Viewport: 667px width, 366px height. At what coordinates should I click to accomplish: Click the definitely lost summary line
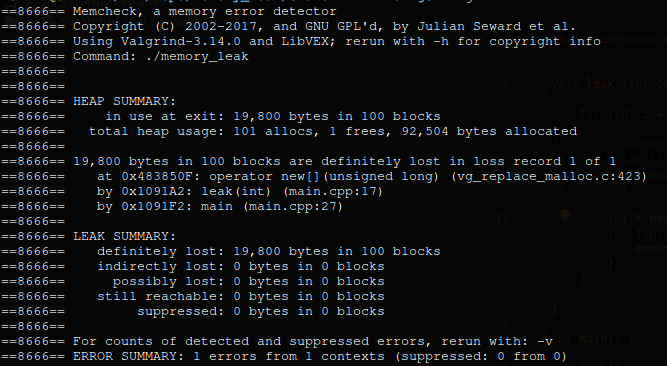pos(269,252)
